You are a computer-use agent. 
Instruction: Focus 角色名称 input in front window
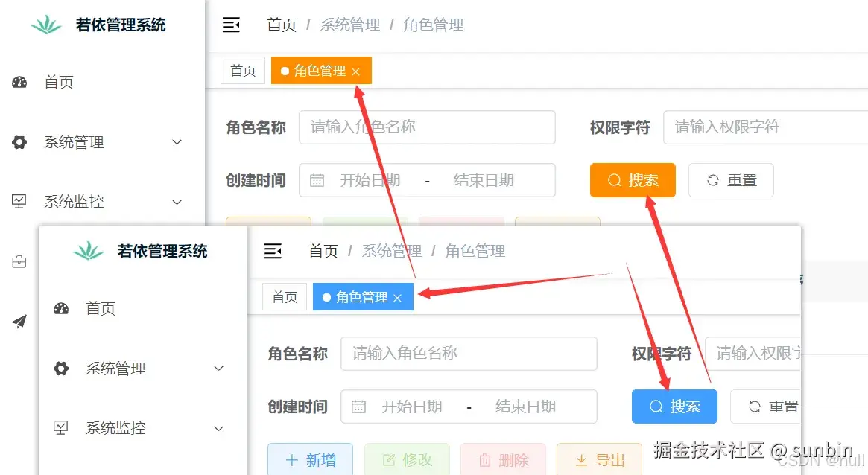pyautogui.click(x=469, y=354)
